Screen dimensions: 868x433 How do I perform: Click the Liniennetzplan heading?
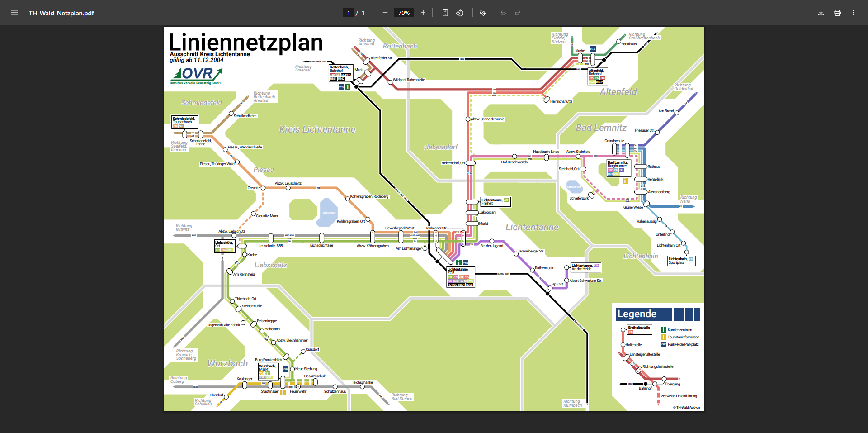click(245, 43)
